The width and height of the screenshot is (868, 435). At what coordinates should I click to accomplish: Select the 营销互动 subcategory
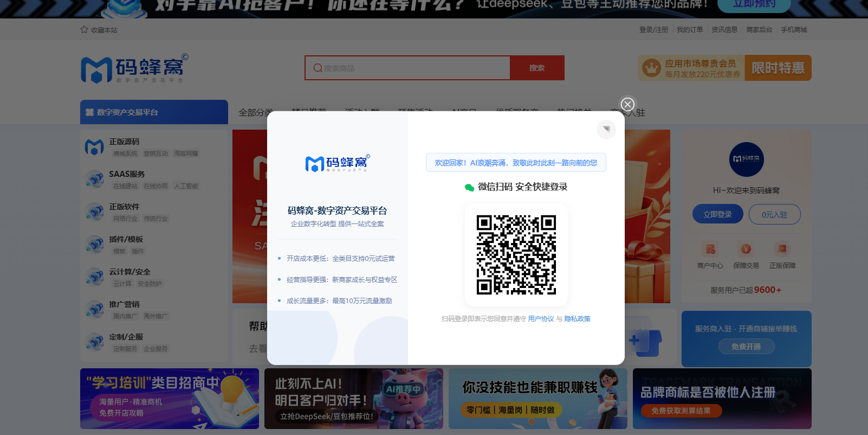coord(156,153)
